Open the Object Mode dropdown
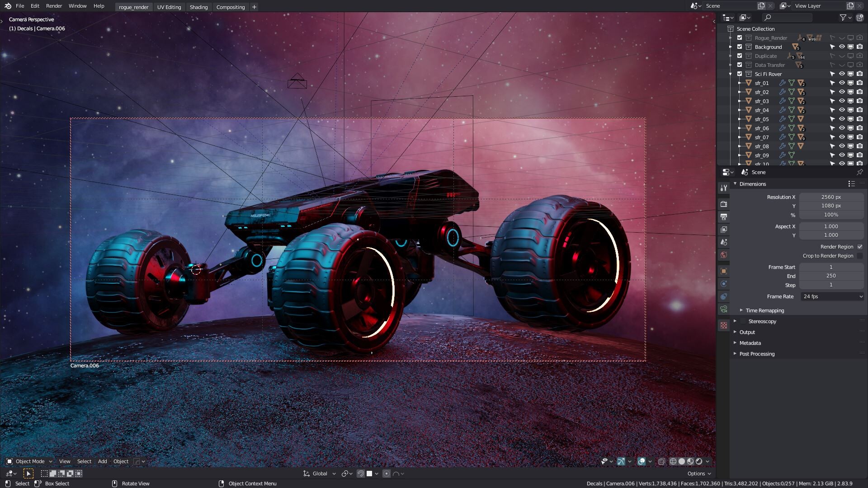 point(29,461)
